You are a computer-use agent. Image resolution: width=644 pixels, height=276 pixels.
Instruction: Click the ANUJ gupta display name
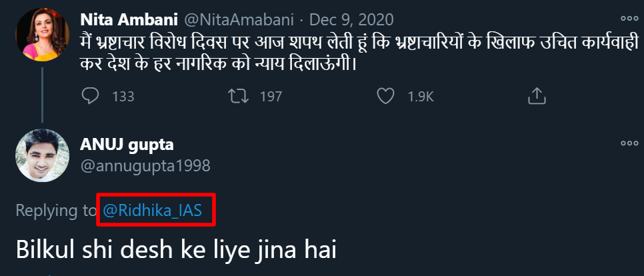pyautogui.click(x=127, y=144)
